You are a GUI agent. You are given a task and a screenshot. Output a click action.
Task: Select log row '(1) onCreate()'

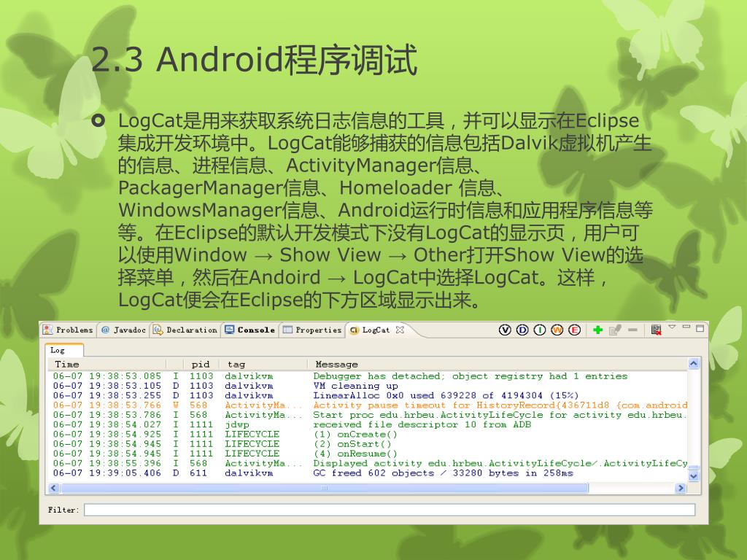[368, 435]
